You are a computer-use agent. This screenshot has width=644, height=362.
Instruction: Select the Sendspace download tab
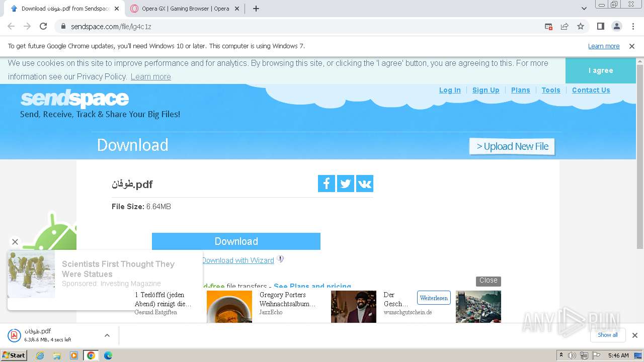tap(64, 9)
